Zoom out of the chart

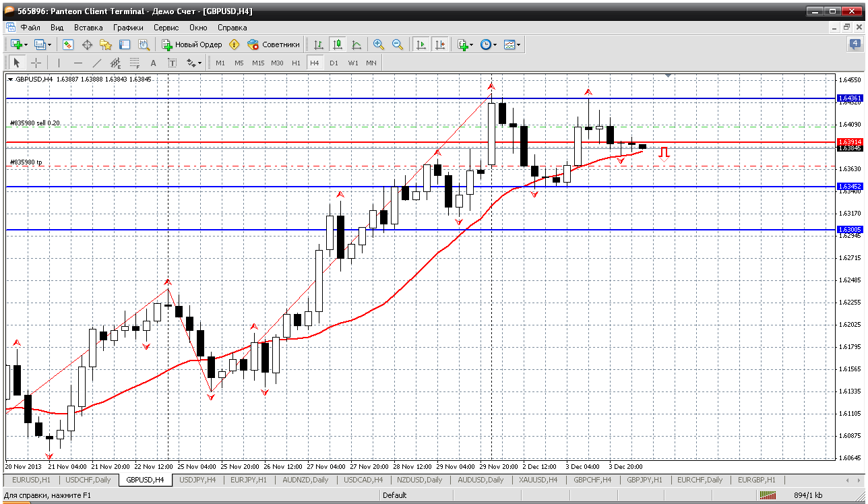pyautogui.click(x=398, y=44)
